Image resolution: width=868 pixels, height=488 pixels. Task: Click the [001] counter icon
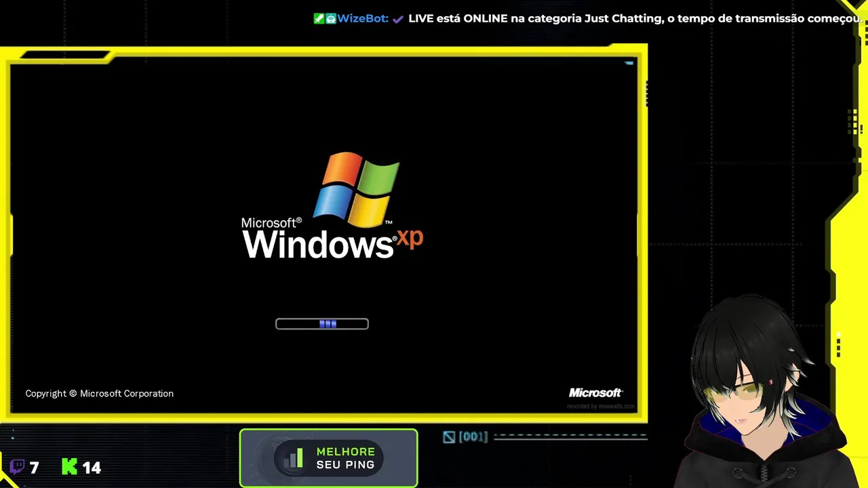(x=449, y=437)
